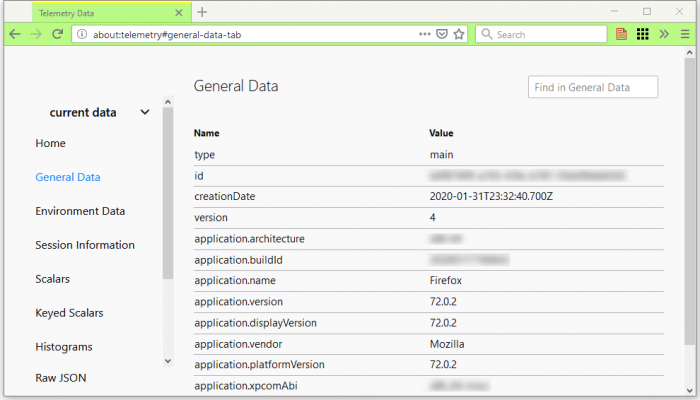Switch to the Scalars section

52,279
